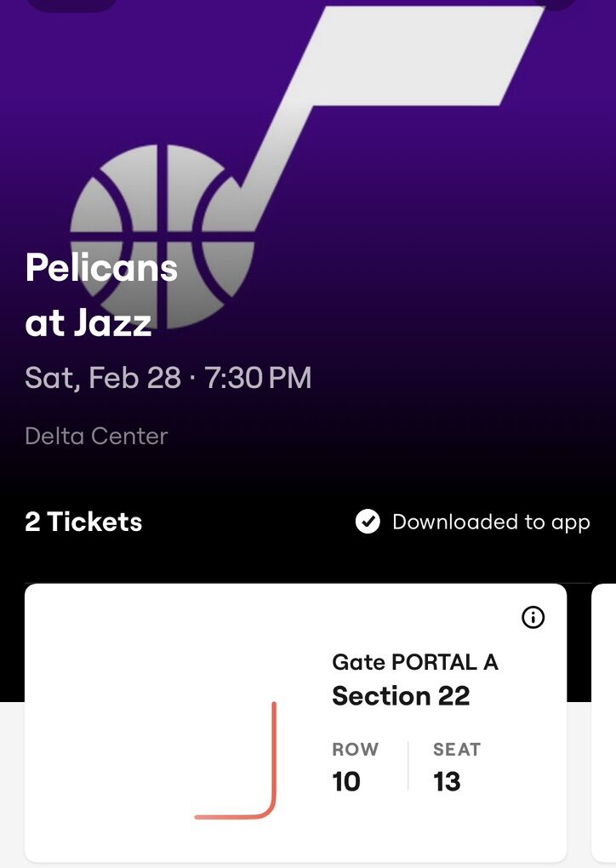Tap the partially visible top-left header button

point(72,3)
